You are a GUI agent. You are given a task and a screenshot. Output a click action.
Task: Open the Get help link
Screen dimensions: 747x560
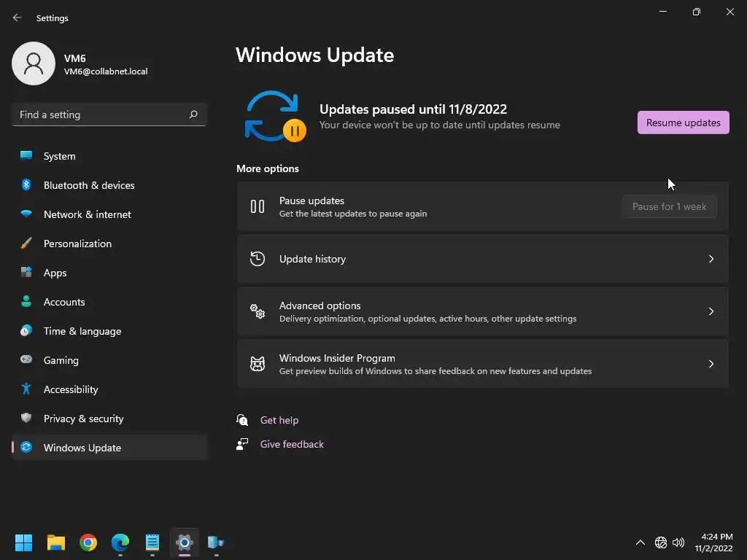279,420
